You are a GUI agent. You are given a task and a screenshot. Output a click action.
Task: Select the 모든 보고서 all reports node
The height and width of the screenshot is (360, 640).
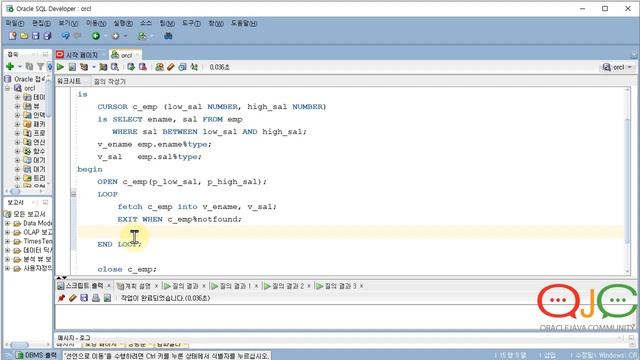coord(29,214)
